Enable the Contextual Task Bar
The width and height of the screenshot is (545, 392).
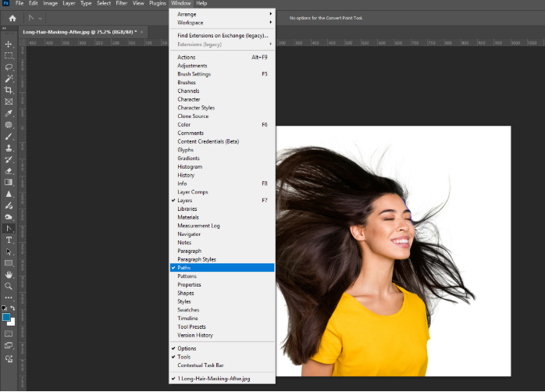coord(222,365)
